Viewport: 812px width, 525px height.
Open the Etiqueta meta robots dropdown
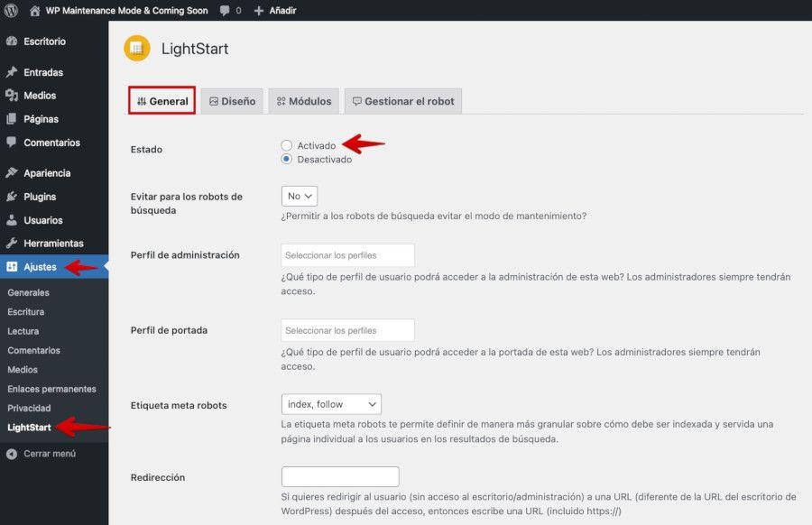pos(331,404)
